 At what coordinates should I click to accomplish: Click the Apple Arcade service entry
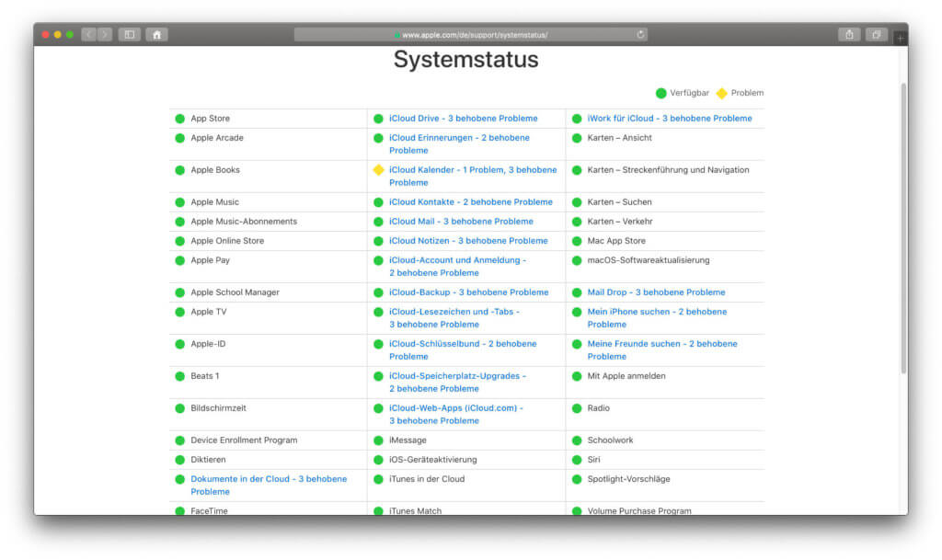tap(217, 137)
